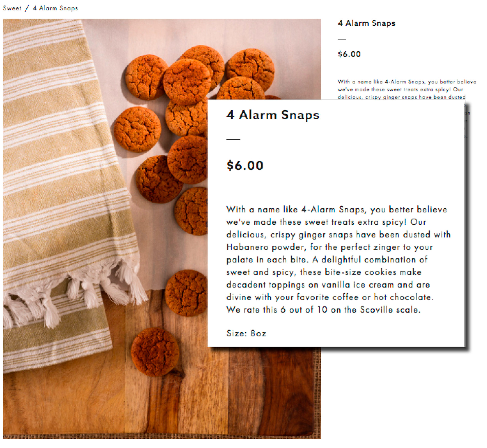The width and height of the screenshot is (487, 448).
Task: Click the lone cookie on wooden board
Action: tap(155, 352)
